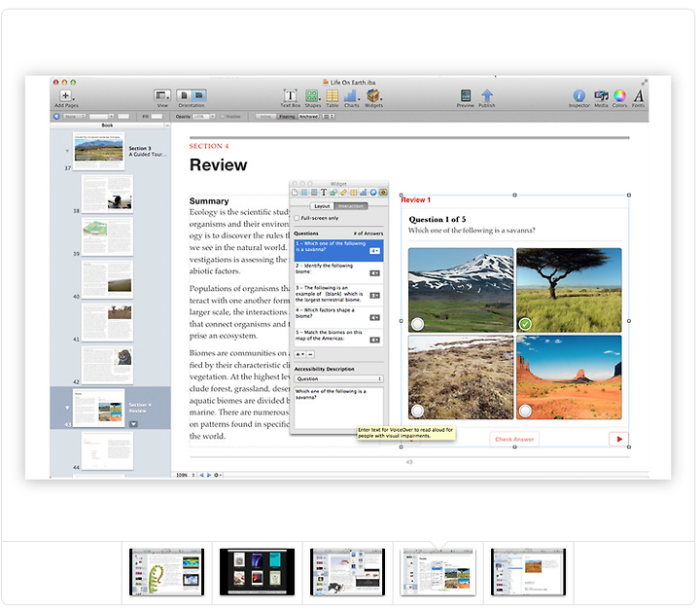The width and height of the screenshot is (700, 610).
Task: Select question 3 in Questions list
Action: coord(339,295)
